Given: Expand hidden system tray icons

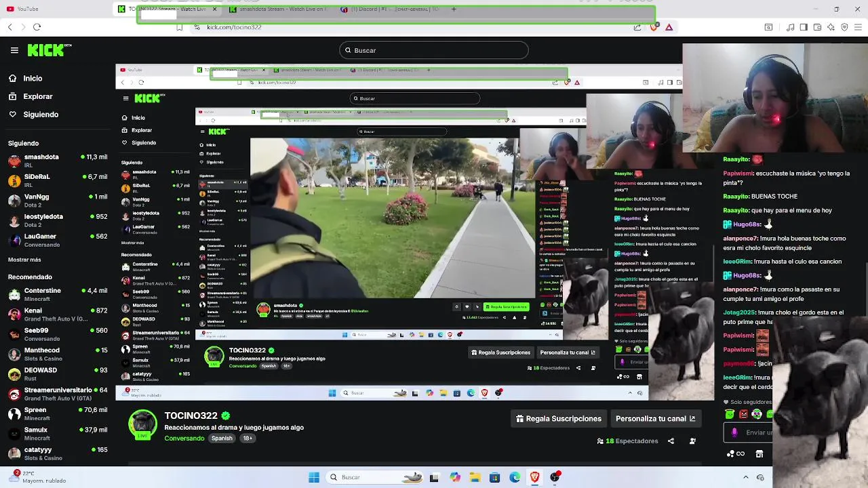Looking at the screenshot, I should click(x=746, y=477).
